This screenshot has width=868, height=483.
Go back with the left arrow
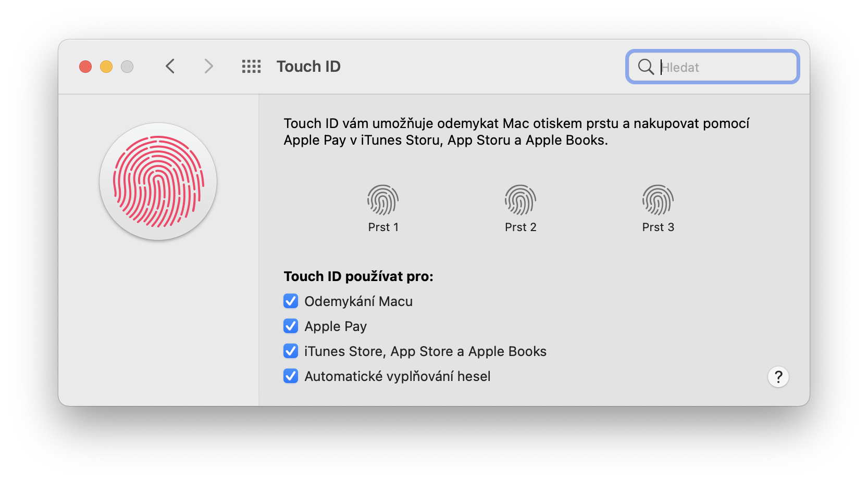pyautogui.click(x=170, y=67)
